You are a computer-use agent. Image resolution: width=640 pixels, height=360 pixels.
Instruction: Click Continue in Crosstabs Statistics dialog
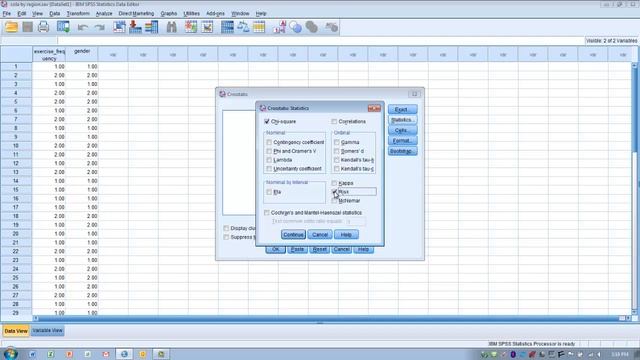coord(293,235)
